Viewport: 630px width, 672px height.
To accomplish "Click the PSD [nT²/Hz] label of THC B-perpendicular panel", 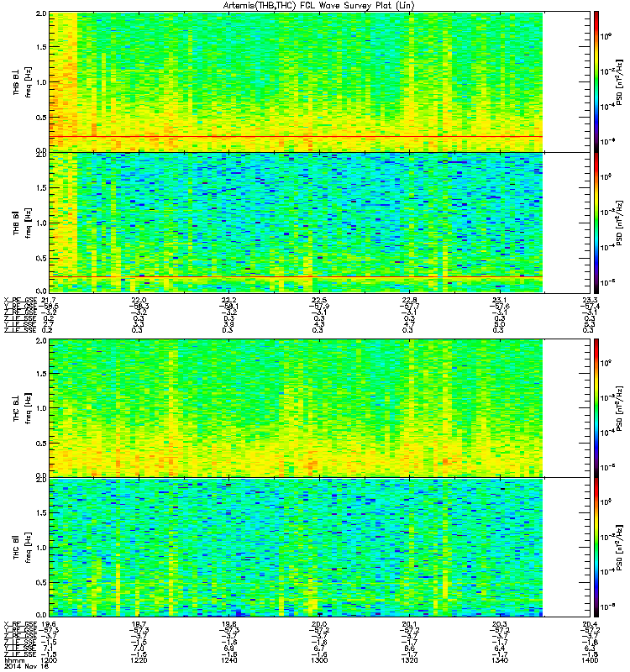I will pos(619,408).
